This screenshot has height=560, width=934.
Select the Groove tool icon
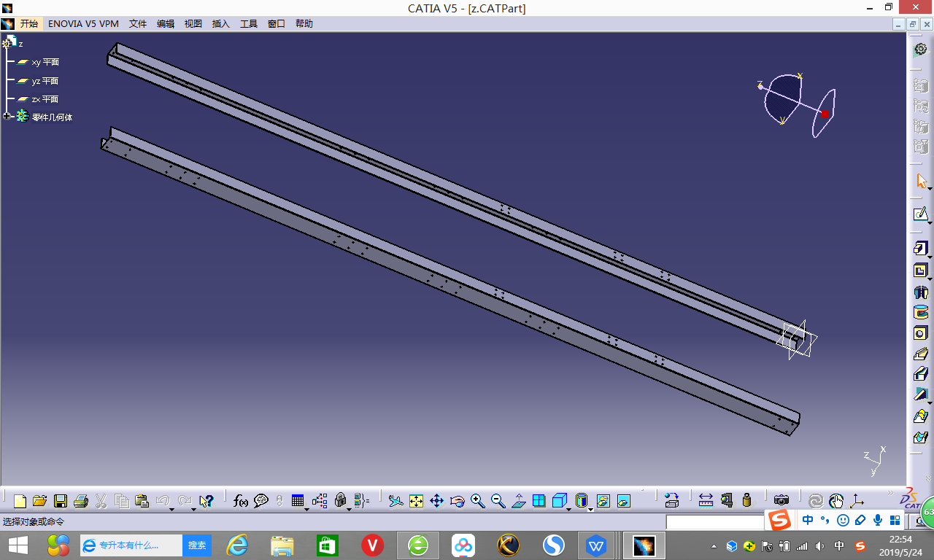921,313
